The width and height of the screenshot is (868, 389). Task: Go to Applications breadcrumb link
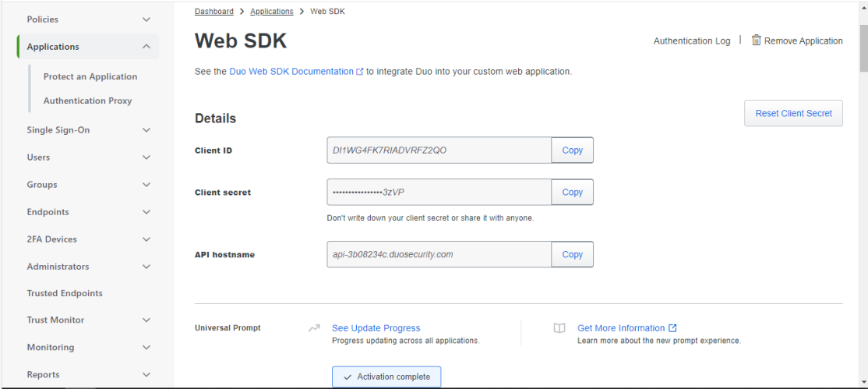pyautogui.click(x=272, y=11)
